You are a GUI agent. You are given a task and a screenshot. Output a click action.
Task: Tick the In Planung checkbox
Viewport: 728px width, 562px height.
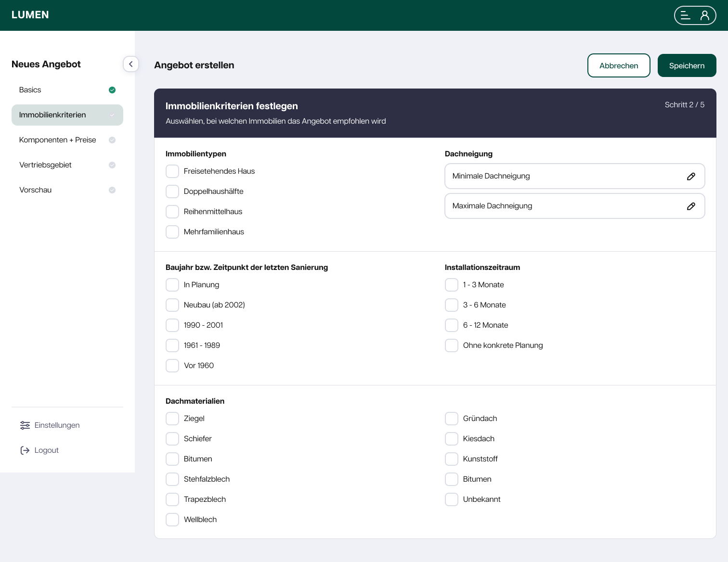[172, 285]
